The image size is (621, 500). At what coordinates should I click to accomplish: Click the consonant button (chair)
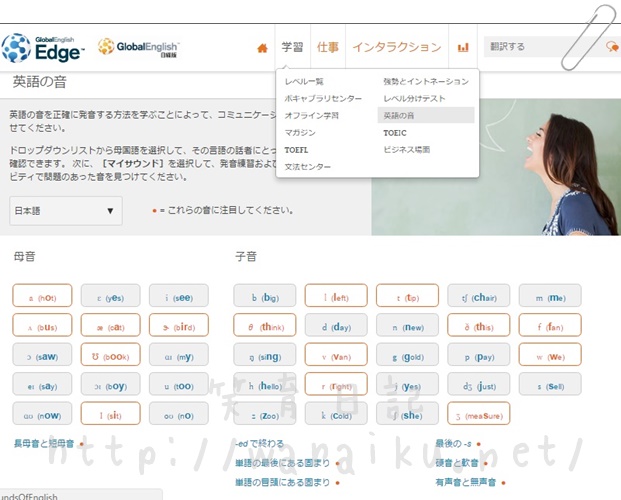click(479, 296)
